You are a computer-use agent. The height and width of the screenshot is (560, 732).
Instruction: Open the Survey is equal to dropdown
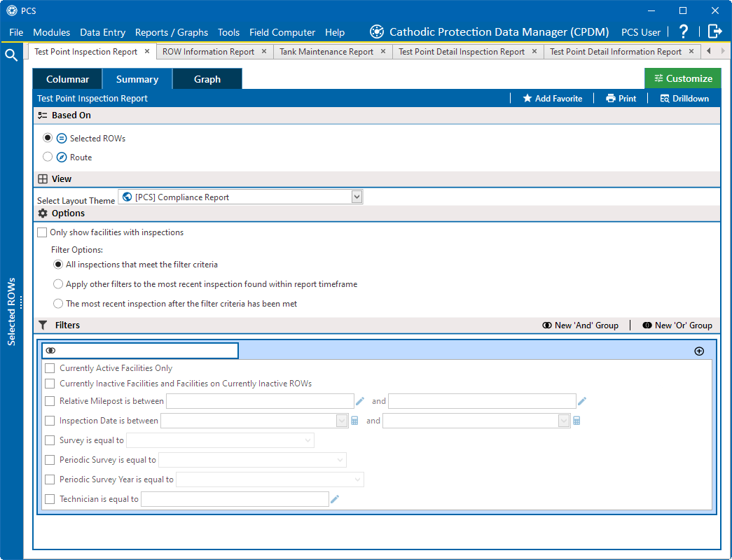[307, 440]
